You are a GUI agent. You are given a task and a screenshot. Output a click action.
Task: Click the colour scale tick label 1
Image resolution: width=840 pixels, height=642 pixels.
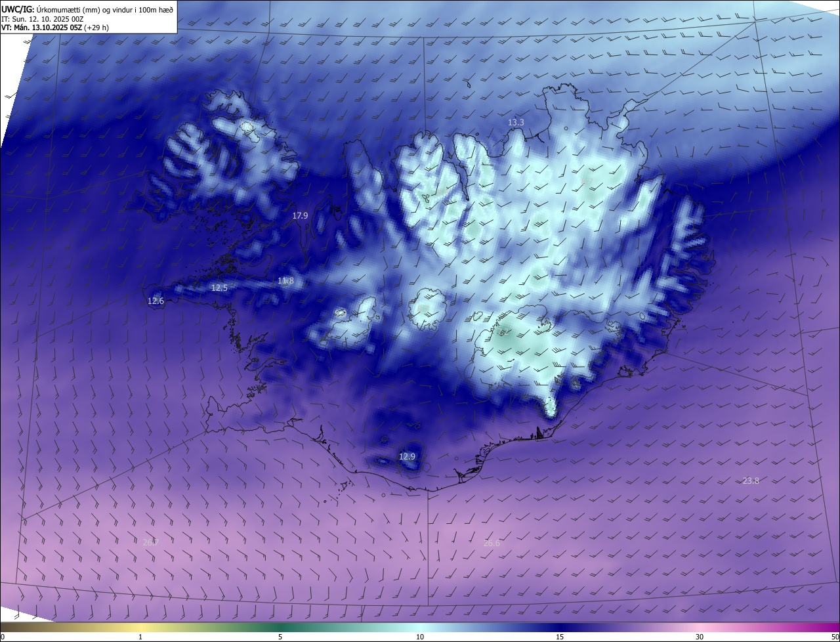pyautogui.click(x=140, y=637)
